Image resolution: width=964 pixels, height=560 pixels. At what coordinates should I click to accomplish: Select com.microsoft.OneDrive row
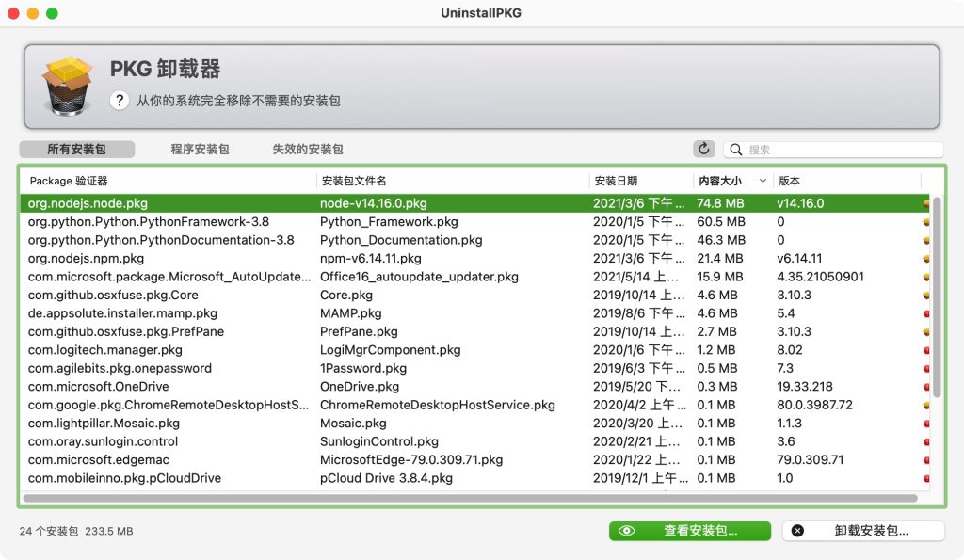pos(474,387)
